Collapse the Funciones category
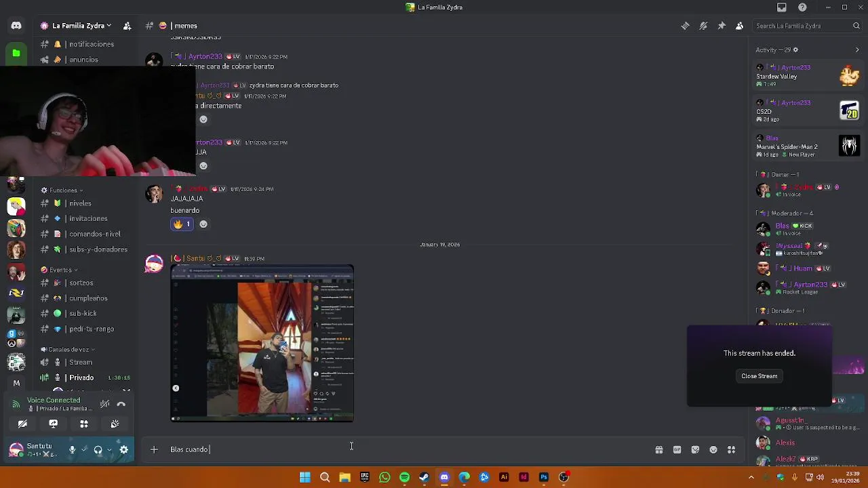Screen dimensions: 868x488 coord(63,190)
